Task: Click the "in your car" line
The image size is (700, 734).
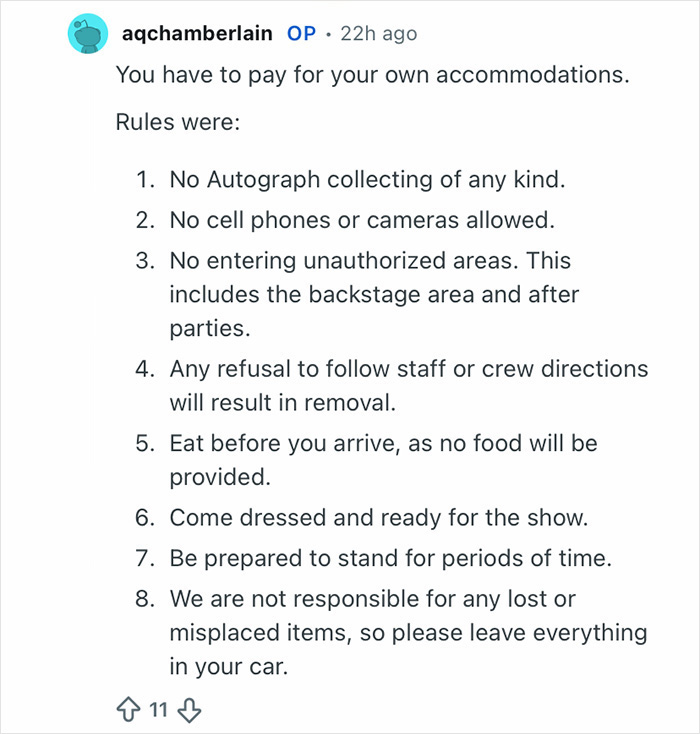Action: 228,668
